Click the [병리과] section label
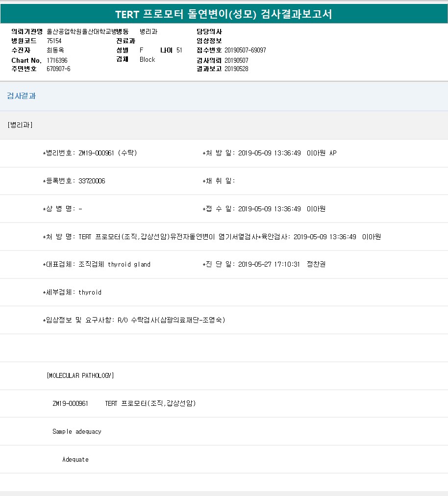 point(20,125)
